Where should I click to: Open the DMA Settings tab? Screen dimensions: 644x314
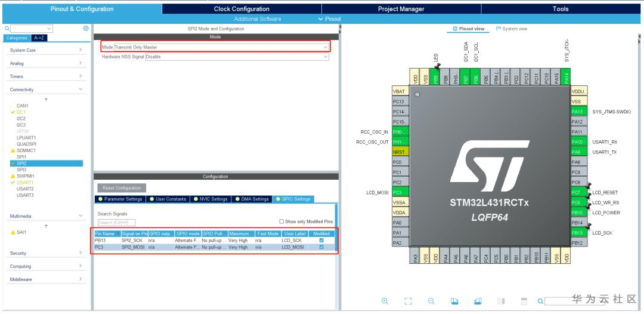tap(252, 199)
